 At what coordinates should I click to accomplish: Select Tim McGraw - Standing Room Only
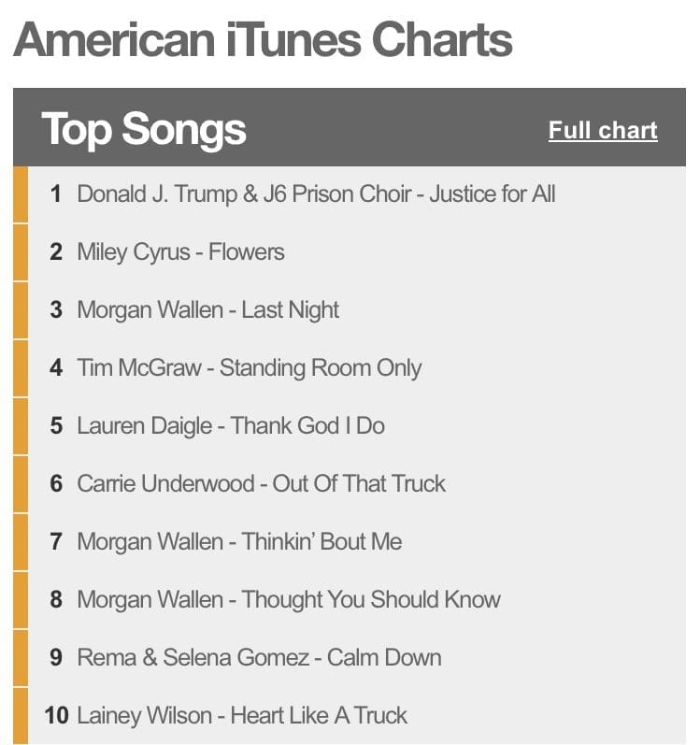tap(249, 368)
